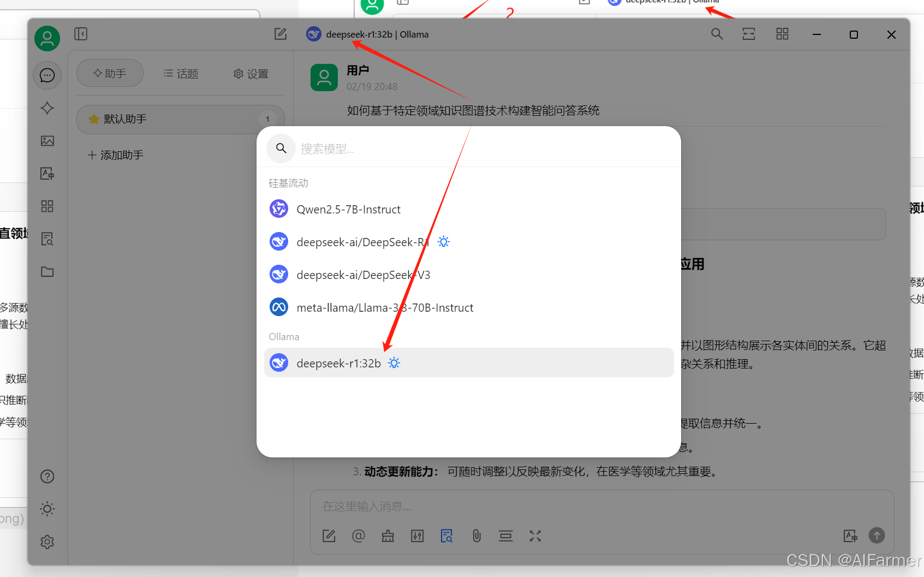Select deepseek-ai/DeepSeek-V3 model
This screenshot has width=924, height=577.
pyautogui.click(x=469, y=275)
